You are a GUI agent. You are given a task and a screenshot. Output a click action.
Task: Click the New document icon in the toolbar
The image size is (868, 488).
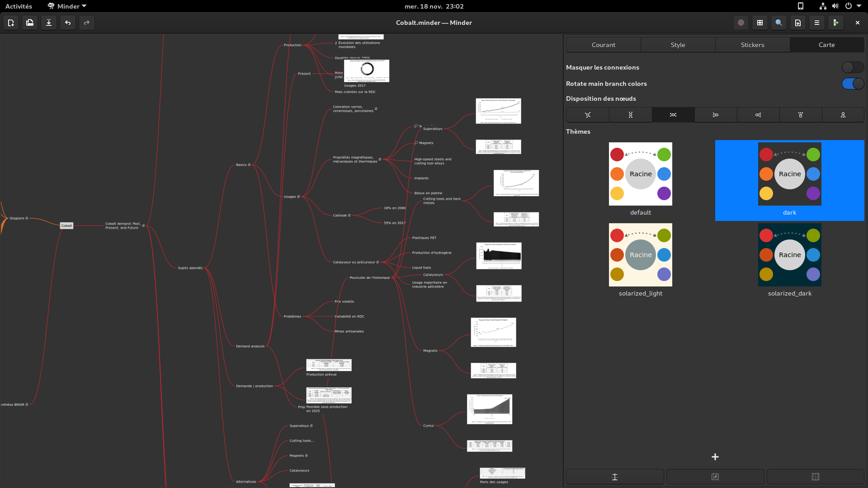coord(11,23)
